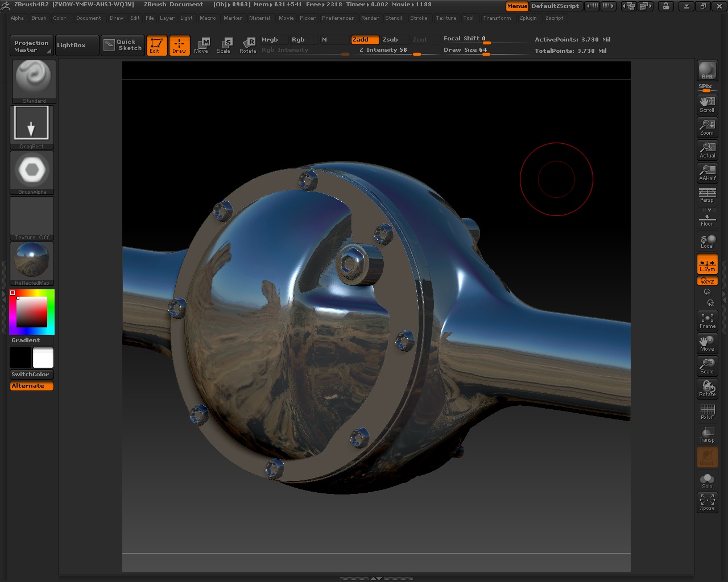
Task: Open the Preferences menu
Action: pyautogui.click(x=338, y=18)
